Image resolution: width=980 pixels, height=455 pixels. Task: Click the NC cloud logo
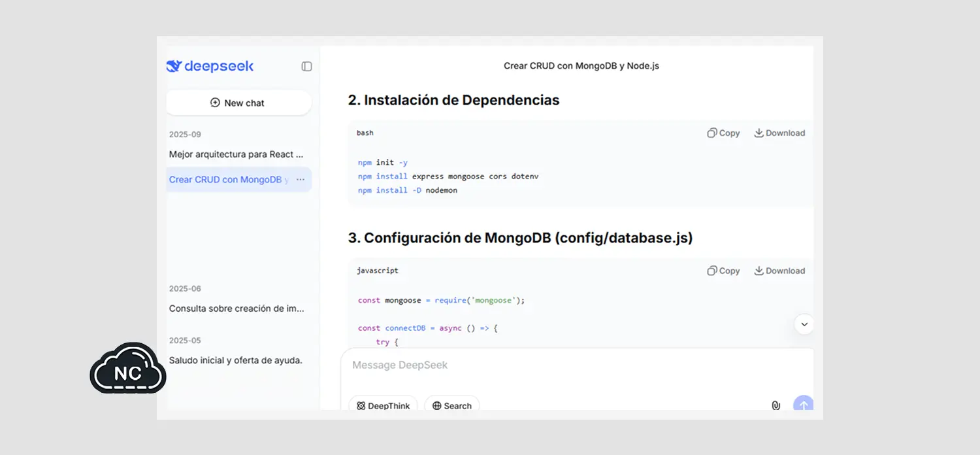pyautogui.click(x=127, y=369)
